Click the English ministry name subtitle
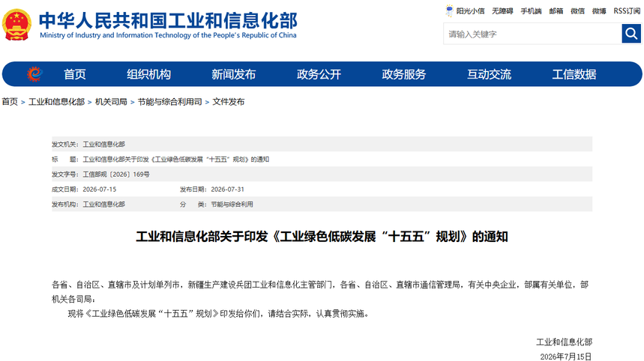Image resolution: width=644 pixels, height=361 pixels. [x=168, y=35]
